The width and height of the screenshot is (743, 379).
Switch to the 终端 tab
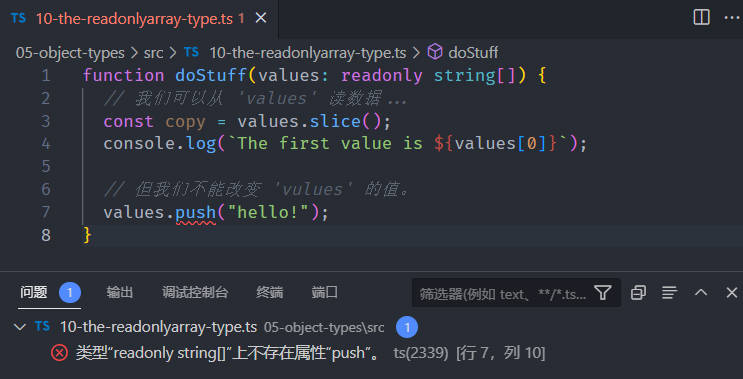[270, 293]
